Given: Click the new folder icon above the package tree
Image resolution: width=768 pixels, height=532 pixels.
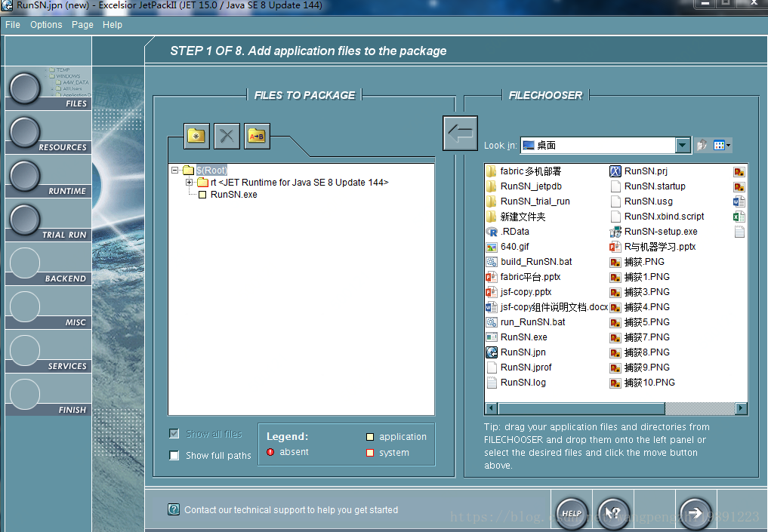Looking at the screenshot, I should point(197,136).
